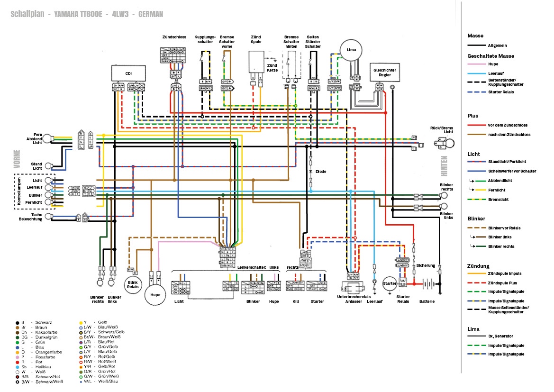Select the Starter switch table at Lenkerschalter rechts
Screen dimensions: 554x392
317,286
